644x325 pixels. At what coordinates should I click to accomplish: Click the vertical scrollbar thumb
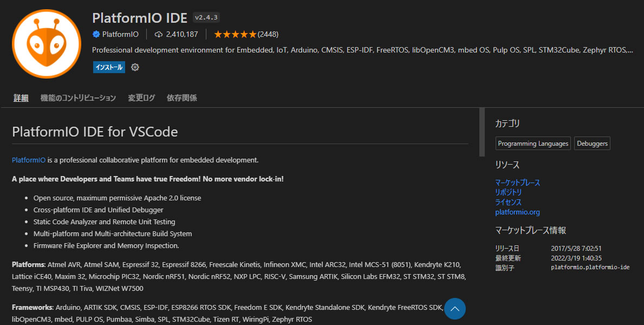point(482,132)
